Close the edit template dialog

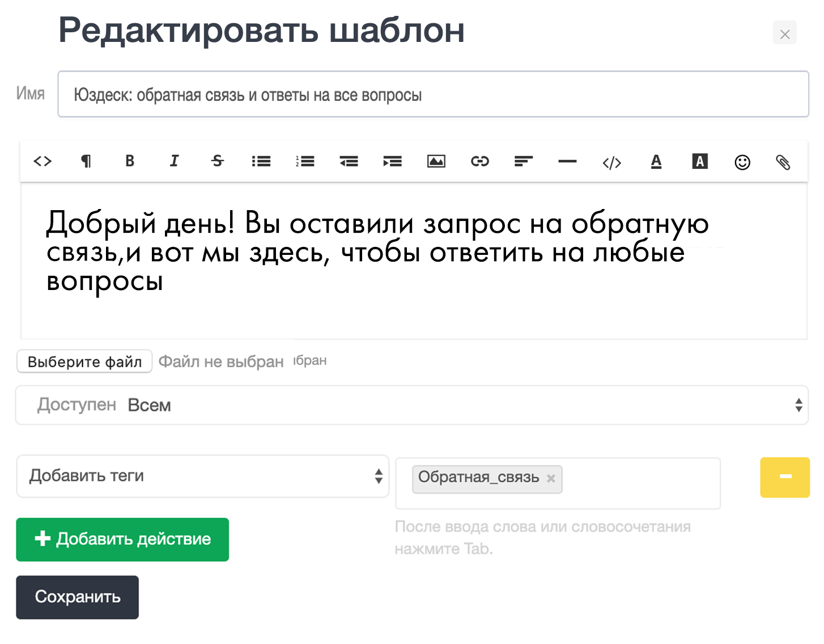(785, 33)
